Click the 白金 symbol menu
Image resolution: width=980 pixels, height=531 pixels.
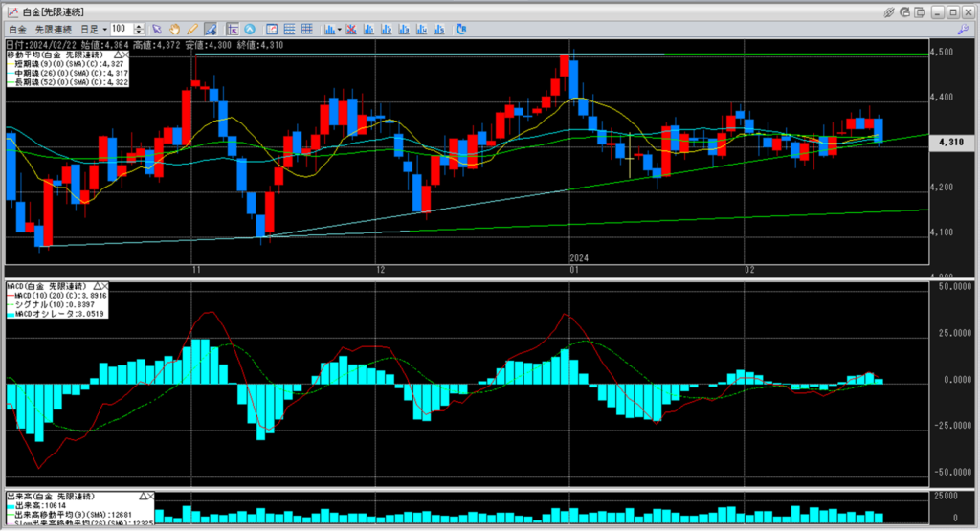[17, 30]
